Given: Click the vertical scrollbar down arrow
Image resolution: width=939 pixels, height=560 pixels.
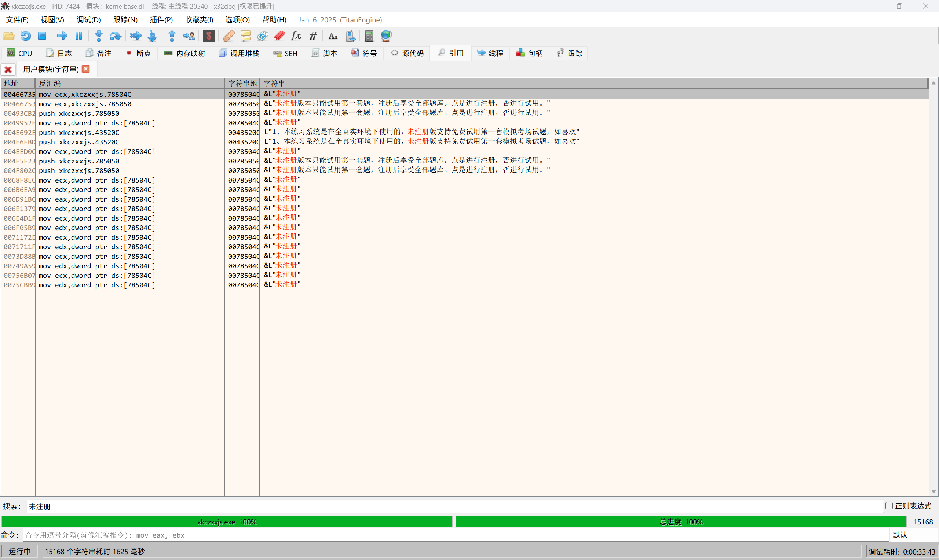Looking at the screenshot, I should click(x=933, y=491).
